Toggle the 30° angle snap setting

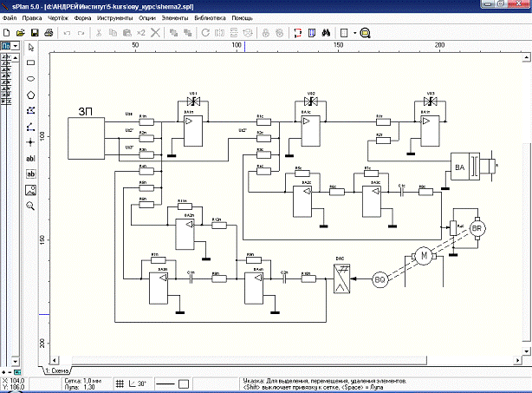(139, 383)
